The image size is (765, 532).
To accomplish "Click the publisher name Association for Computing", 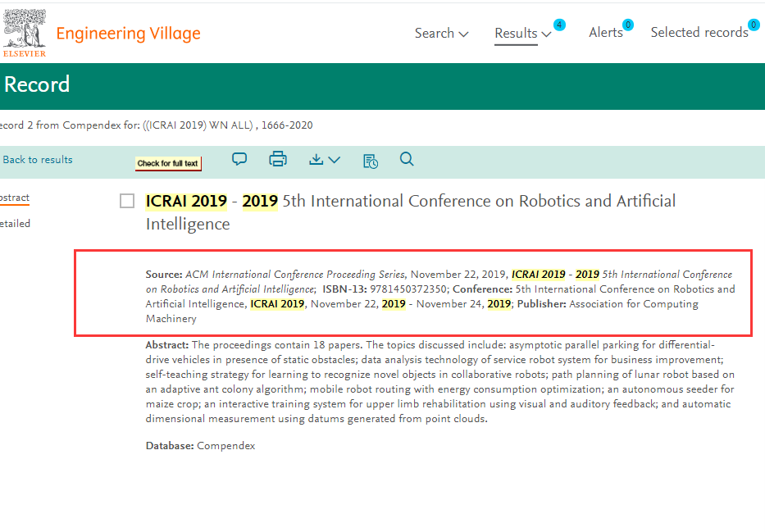I will pyautogui.click(x=634, y=304).
